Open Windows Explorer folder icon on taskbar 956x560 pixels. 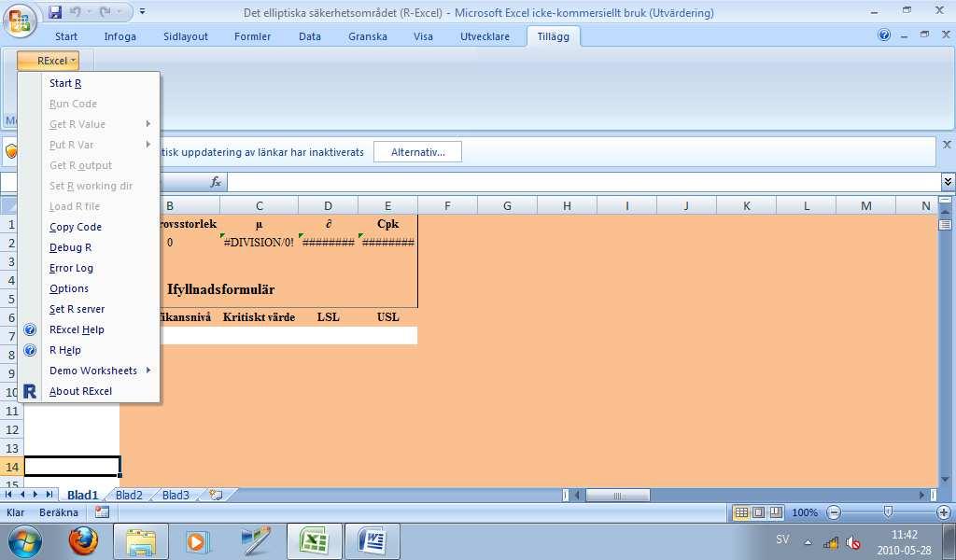point(140,541)
